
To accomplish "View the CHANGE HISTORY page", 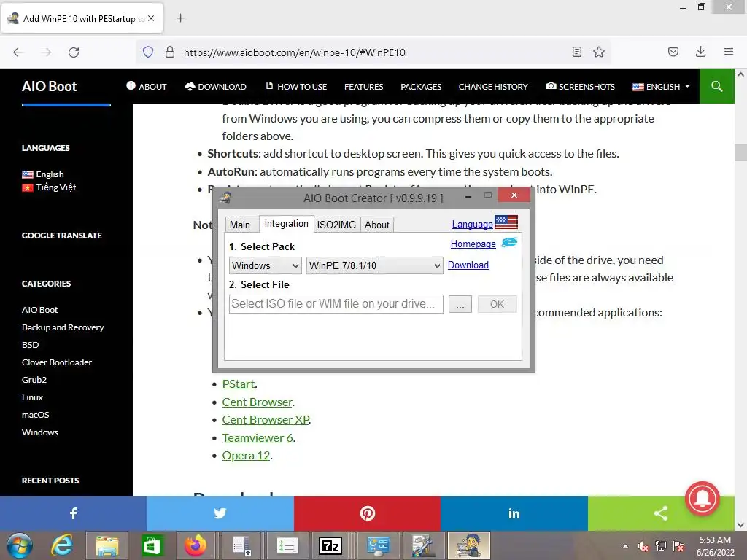I will pyautogui.click(x=493, y=87).
